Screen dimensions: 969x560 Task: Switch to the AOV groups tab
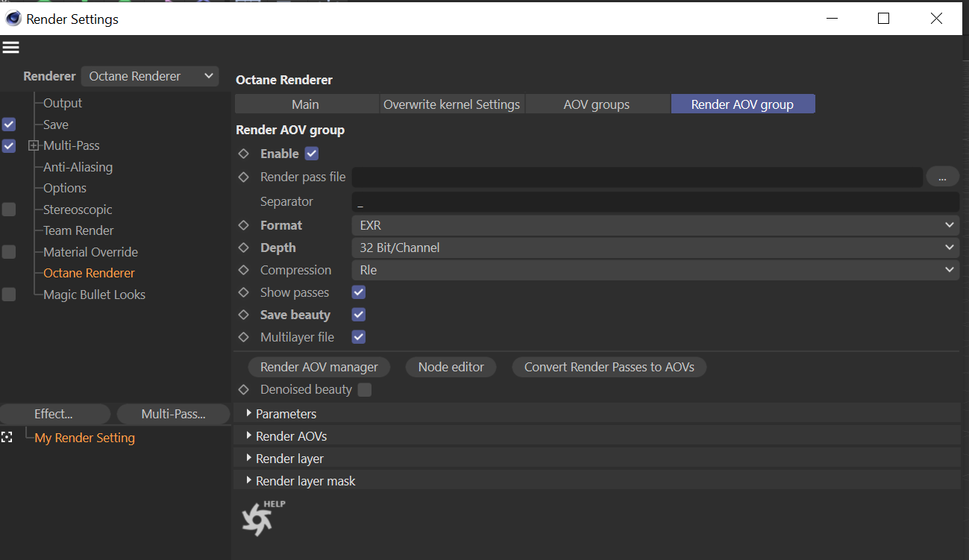coord(596,104)
